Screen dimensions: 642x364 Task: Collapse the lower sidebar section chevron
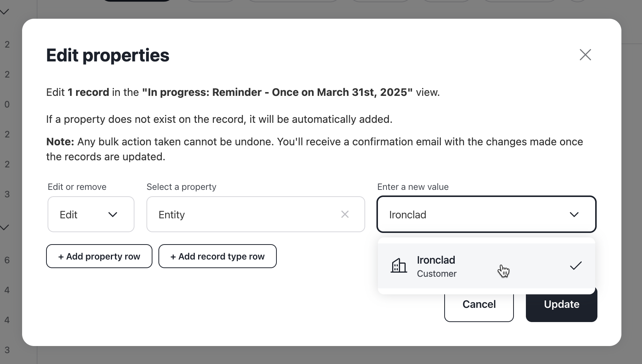tap(4, 227)
